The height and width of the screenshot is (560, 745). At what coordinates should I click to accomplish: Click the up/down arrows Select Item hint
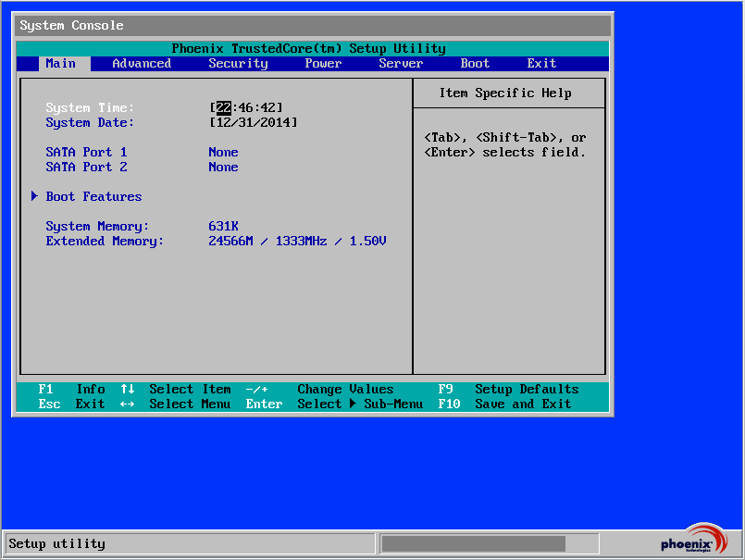coord(175,390)
